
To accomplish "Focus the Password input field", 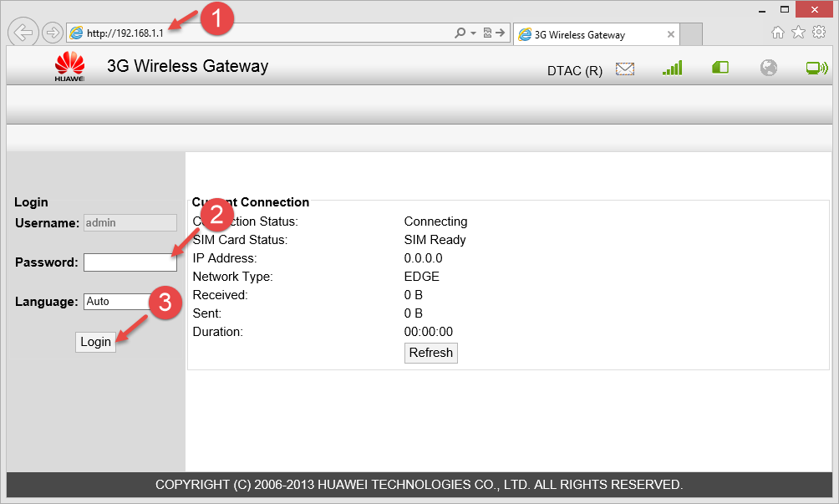I will [x=130, y=262].
